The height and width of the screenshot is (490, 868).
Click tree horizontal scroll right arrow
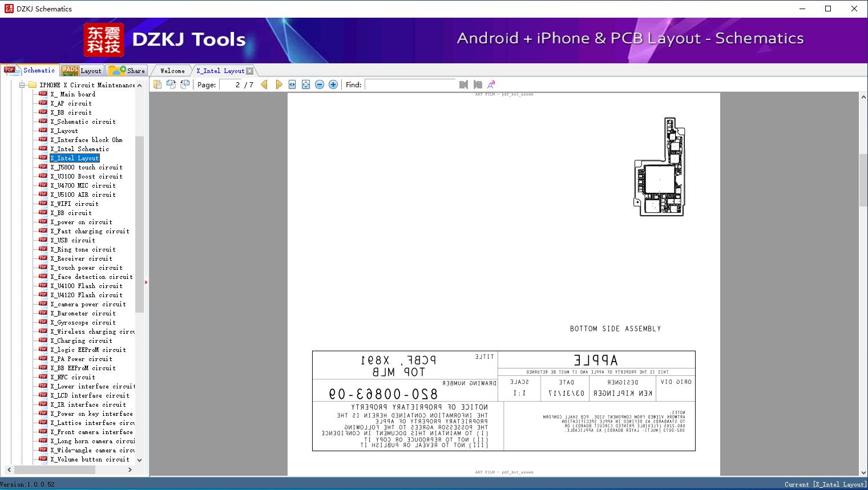coord(130,469)
